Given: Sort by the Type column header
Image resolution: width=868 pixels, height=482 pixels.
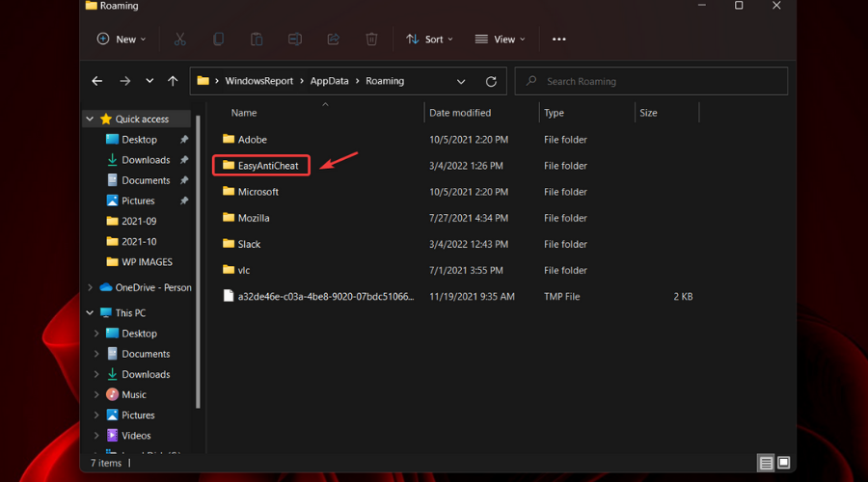Looking at the screenshot, I should click(x=554, y=113).
